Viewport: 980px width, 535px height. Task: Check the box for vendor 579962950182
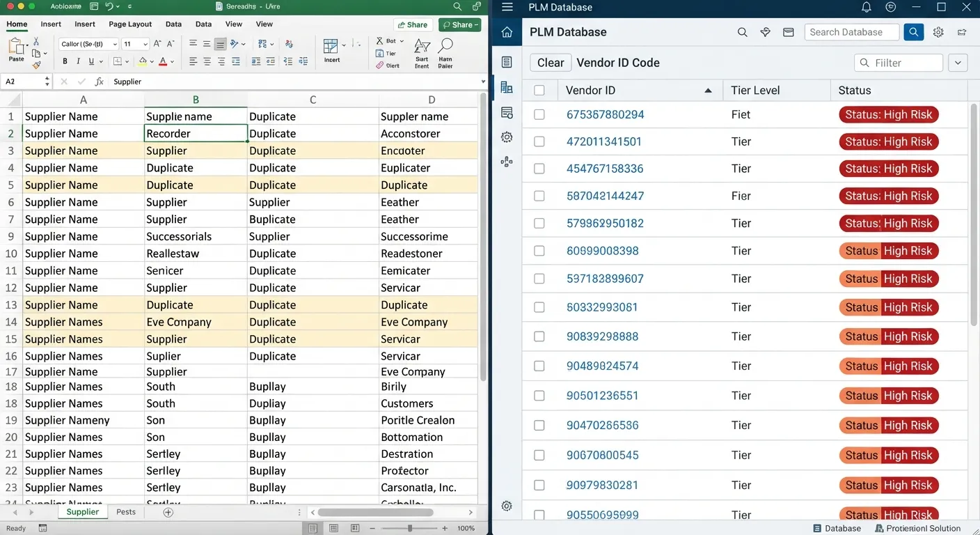click(x=539, y=224)
